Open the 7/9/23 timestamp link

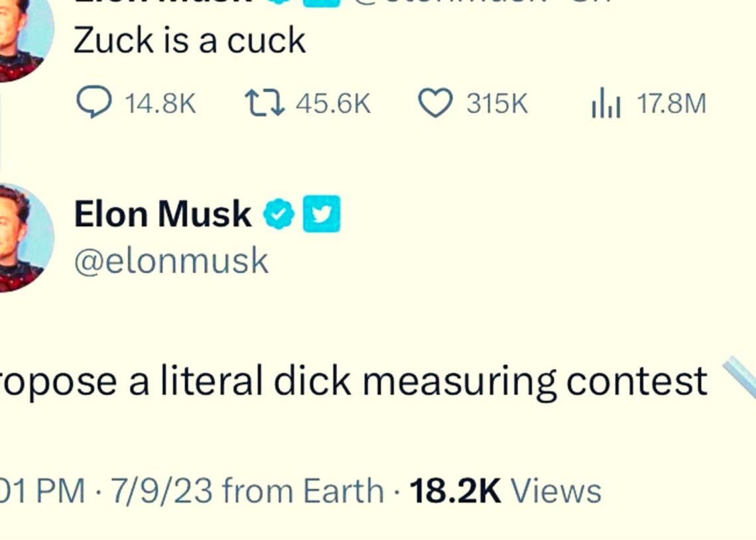tap(162, 491)
